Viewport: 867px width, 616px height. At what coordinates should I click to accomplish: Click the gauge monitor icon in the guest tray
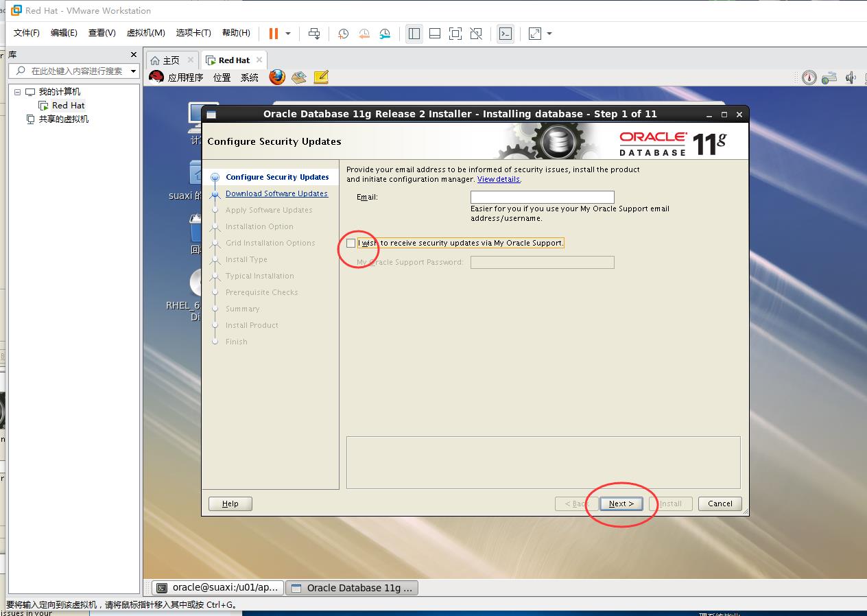point(809,78)
